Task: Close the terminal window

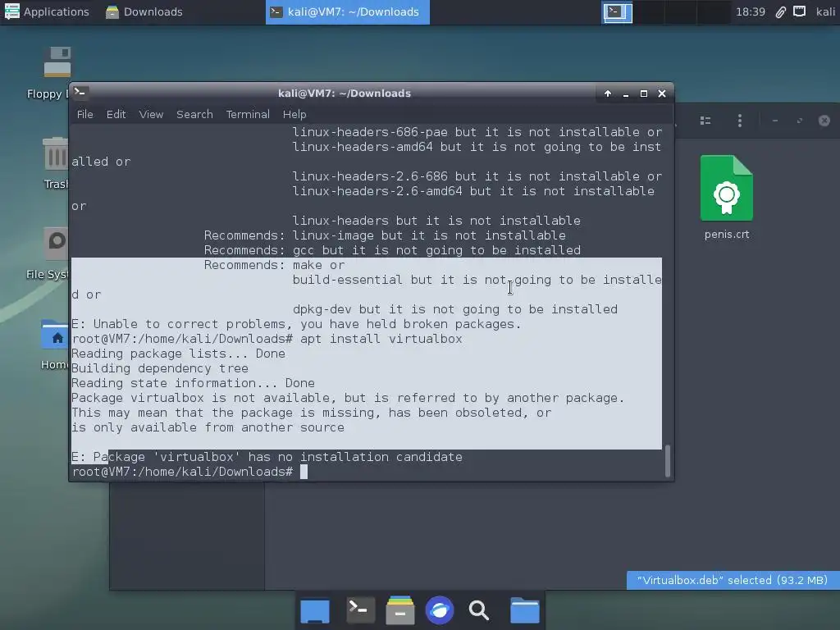Action: click(662, 94)
